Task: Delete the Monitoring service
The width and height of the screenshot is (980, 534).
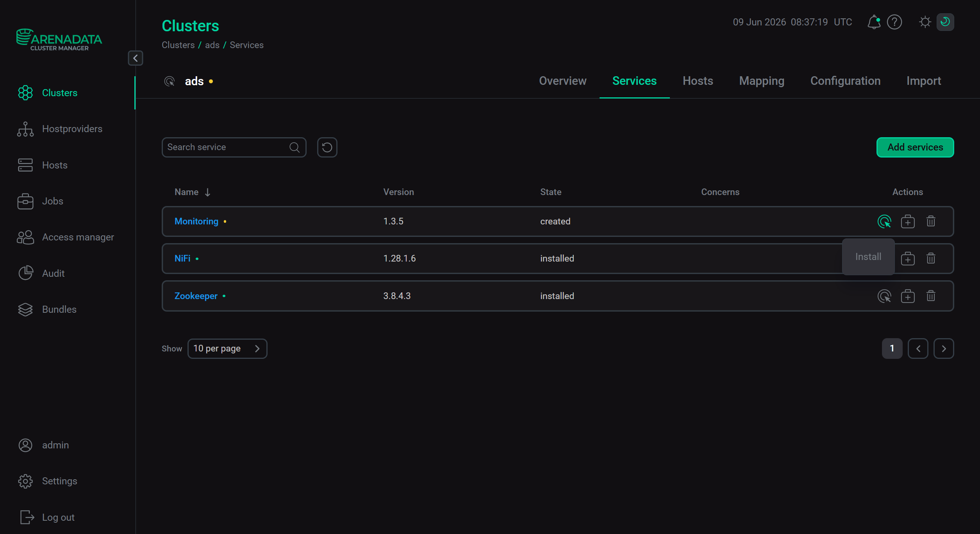Action: coord(931,221)
